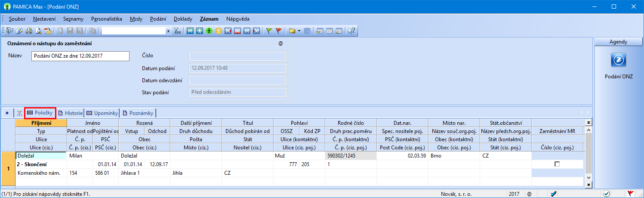Image resolution: width=644 pixels, height=198 pixels.
Task: Click the context help pointer icon
Action: [x=351, y=31]
